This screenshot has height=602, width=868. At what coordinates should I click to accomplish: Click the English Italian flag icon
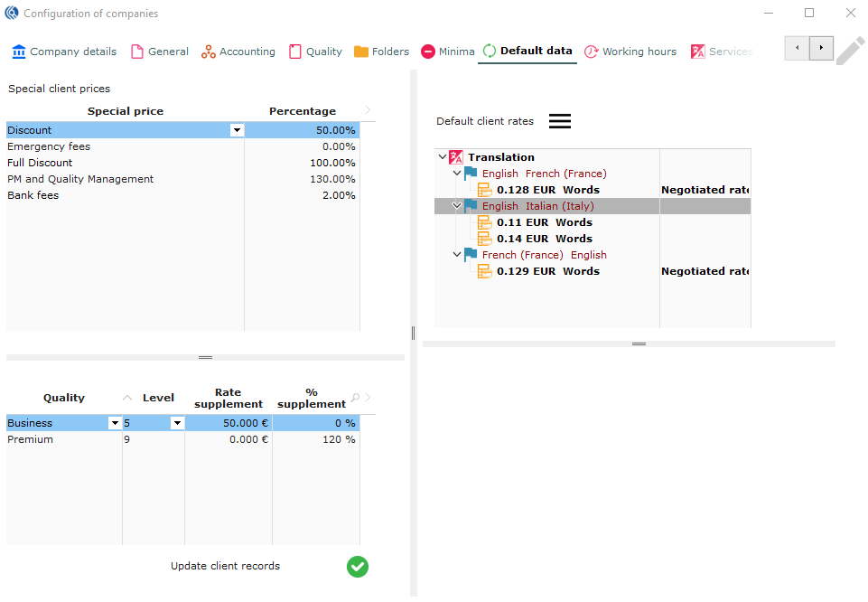click(471, 206)
